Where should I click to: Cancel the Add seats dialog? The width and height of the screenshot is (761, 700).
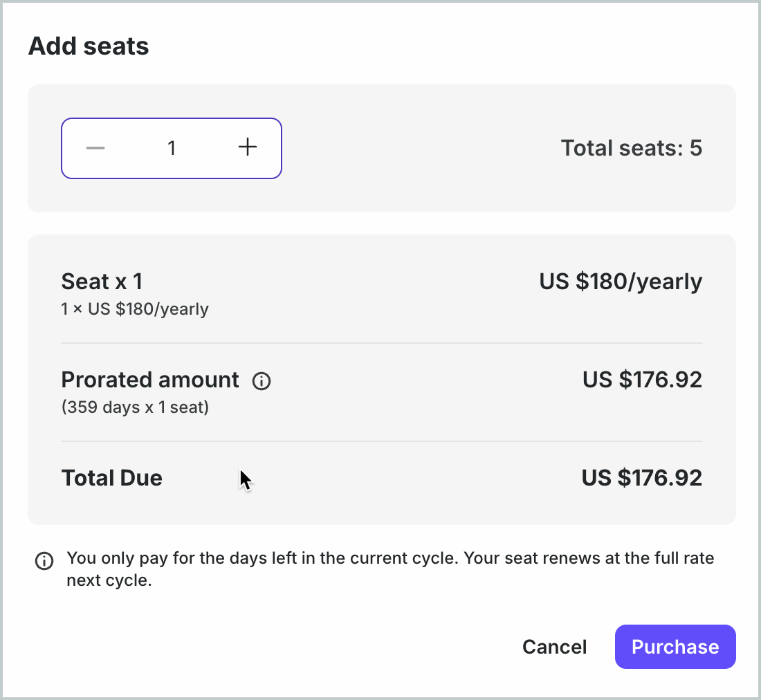point(554,647)
